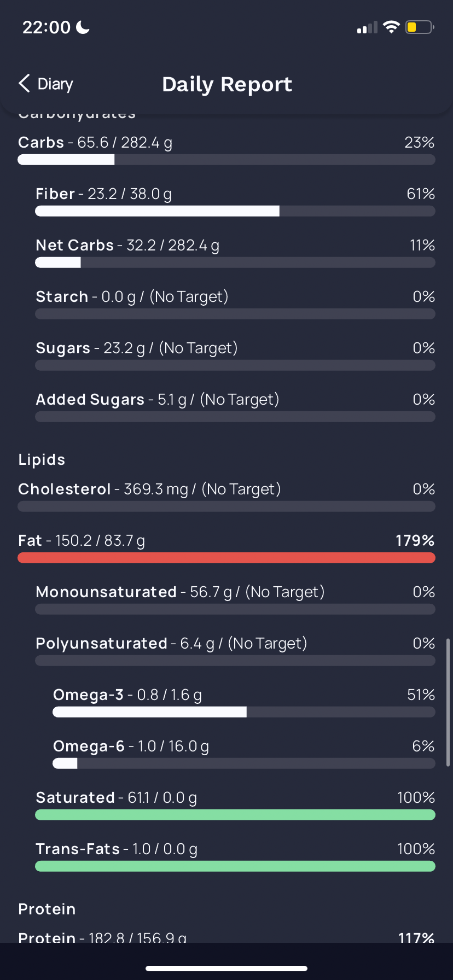
Task: Tap the back chevron icon
Action: coord(24,84)
